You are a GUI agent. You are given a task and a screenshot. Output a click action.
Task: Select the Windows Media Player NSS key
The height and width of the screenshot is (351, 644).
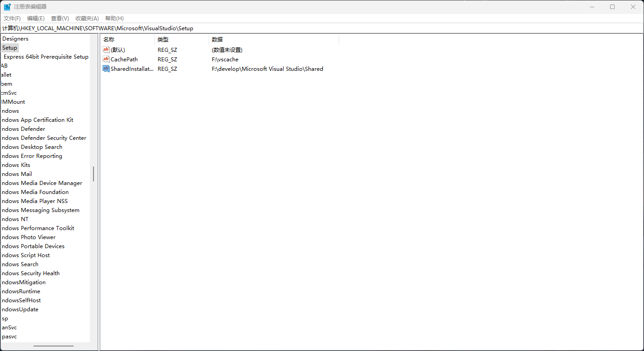pyautogui.click(x=34, y=201)
